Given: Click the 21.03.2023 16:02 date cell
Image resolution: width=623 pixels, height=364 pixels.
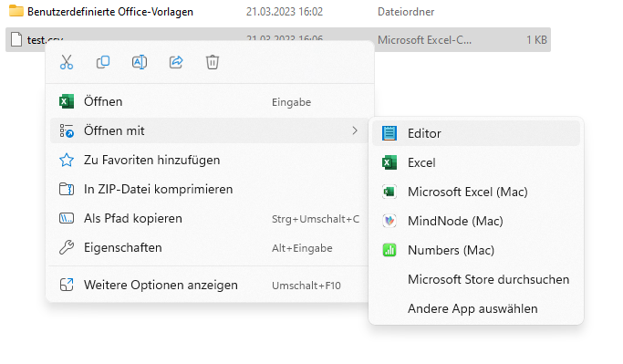Looking at the screenshot, I should click(285, 12).
